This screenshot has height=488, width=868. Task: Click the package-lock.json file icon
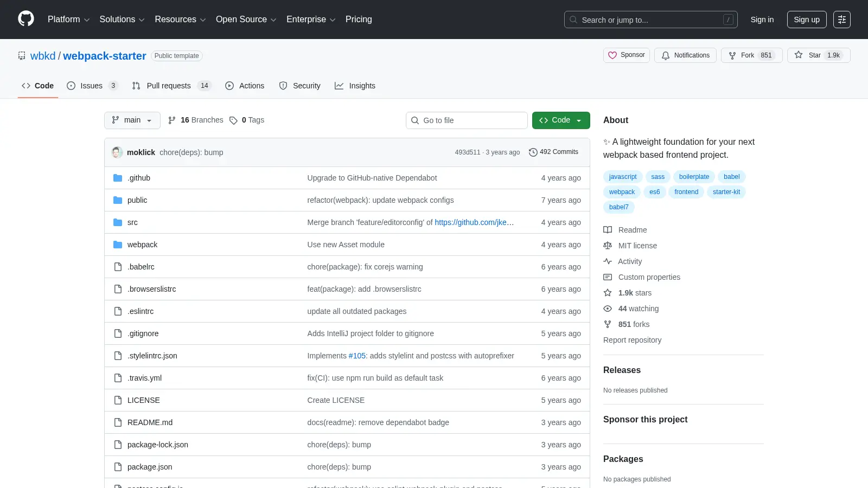118,445
